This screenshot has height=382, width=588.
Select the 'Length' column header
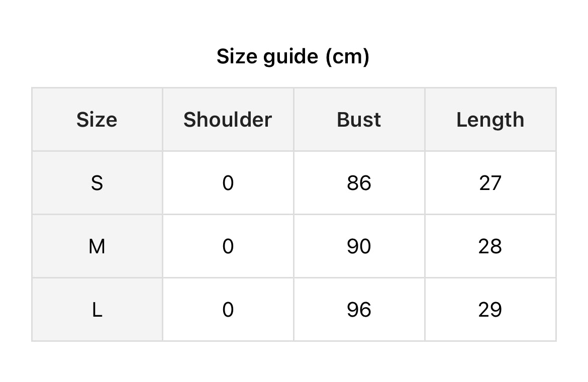pos(490,120)
